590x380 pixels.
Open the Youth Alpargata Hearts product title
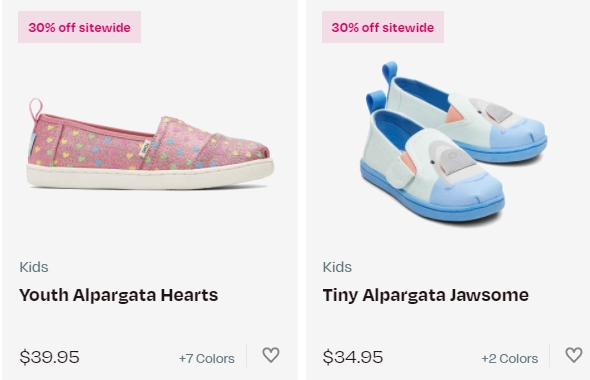tap(119, 295)
